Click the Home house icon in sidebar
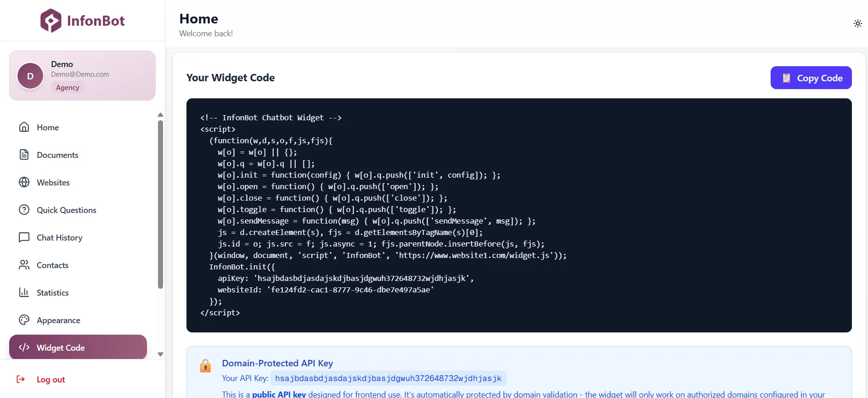 (x=24, y=127)
